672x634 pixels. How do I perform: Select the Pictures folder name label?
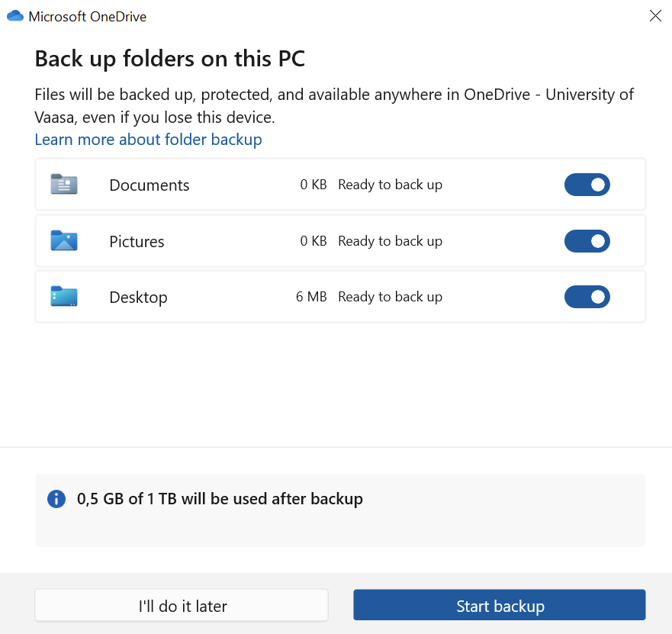click(137, 242)
